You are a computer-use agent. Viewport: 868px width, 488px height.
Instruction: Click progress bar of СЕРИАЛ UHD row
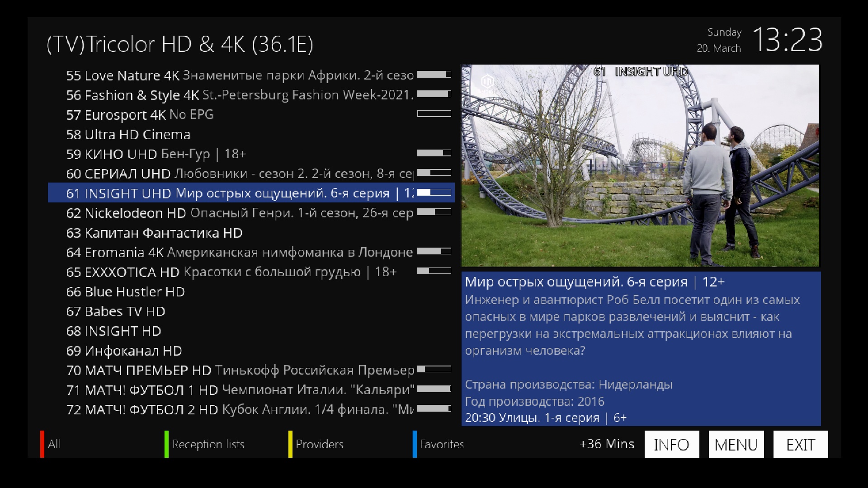pos(434,173)
